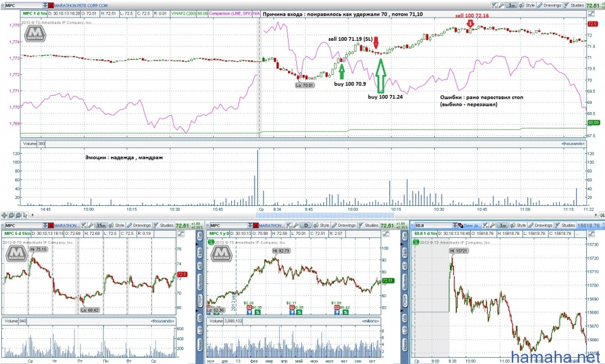Select the VWAP2 (200) study label
Viewport: 605px width, 364px height.
[183, 13]
